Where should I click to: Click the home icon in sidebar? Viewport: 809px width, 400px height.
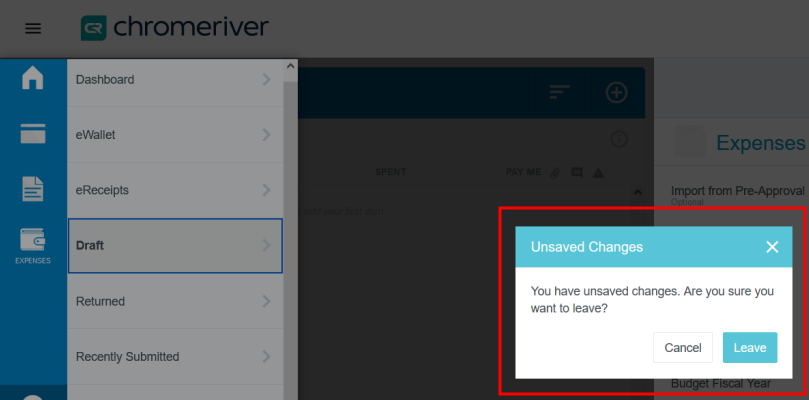33,78
